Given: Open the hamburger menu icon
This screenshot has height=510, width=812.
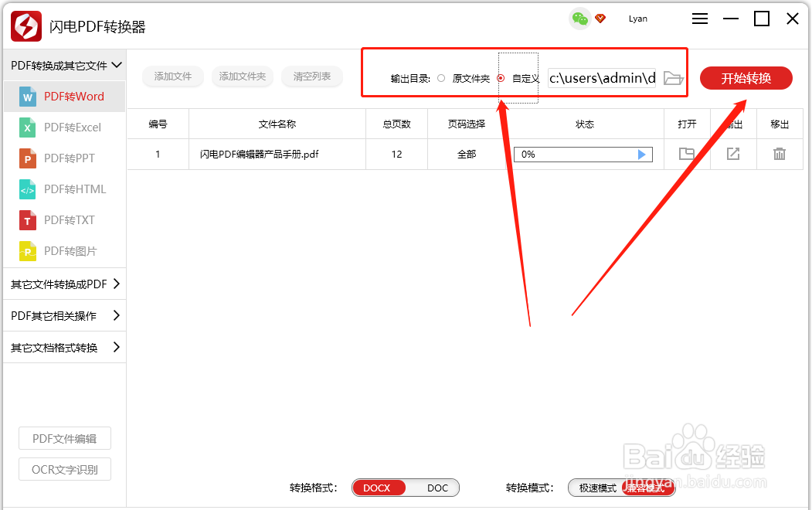Looking at the screenshot, I should pyautogui.click(x=700, y=19).
